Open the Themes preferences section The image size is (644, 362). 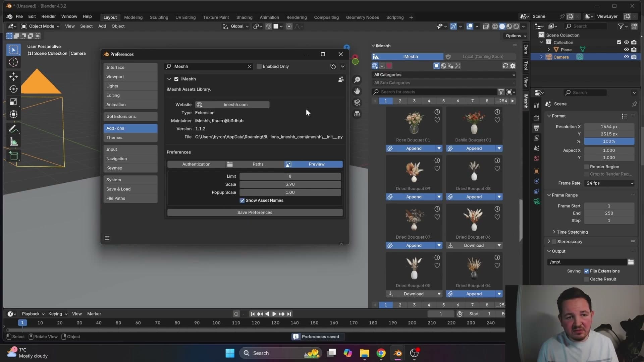130,138
